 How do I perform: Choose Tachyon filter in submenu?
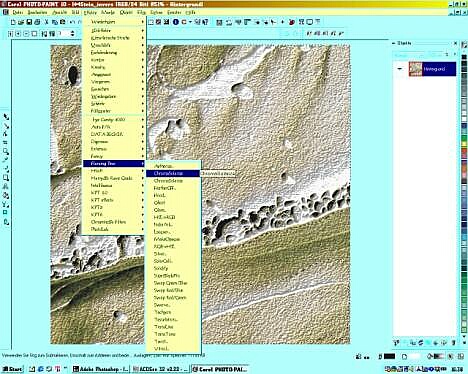(173, 312)
